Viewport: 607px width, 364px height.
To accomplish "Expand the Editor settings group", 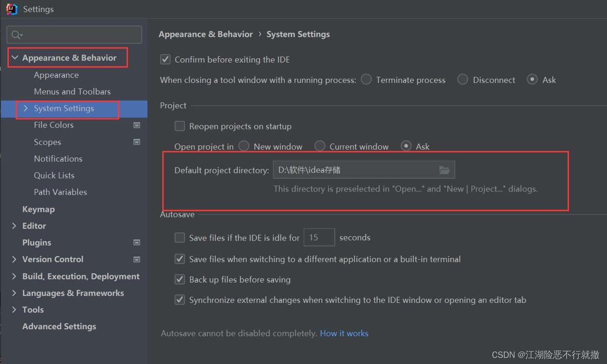I will [14, 226].
